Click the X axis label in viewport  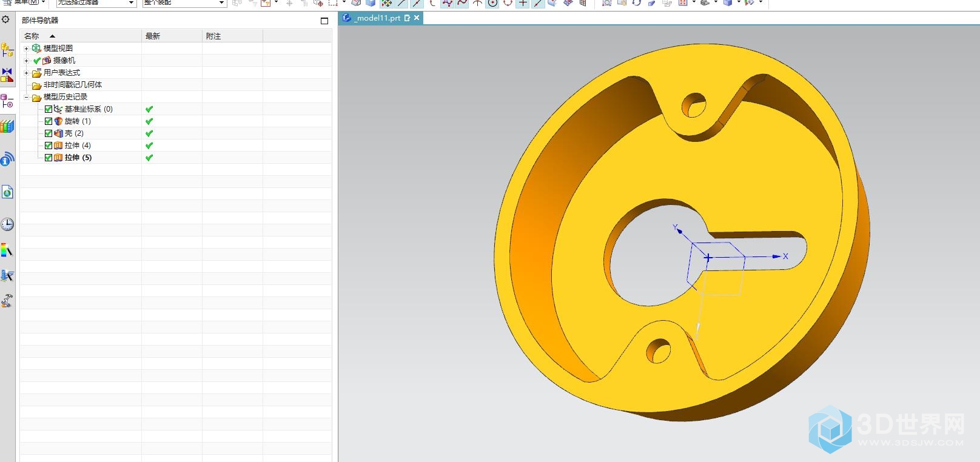785,256
